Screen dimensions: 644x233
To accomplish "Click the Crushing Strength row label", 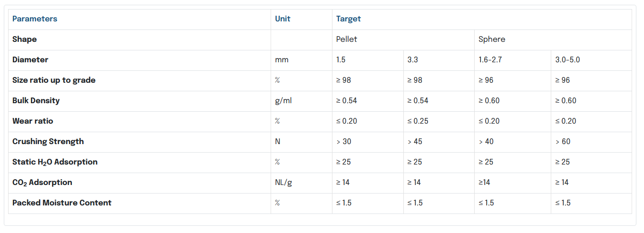I will click(48, 142).
